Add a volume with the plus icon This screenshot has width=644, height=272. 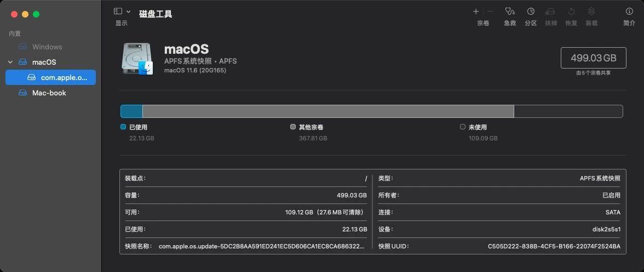(x=476, y=12)
